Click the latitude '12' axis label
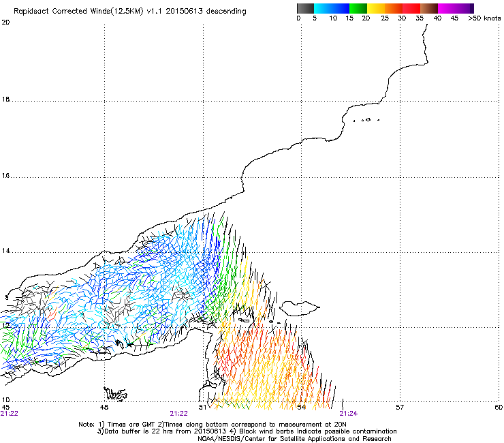The height and width of the screenshot is (443, 504). tap(5, 326)
